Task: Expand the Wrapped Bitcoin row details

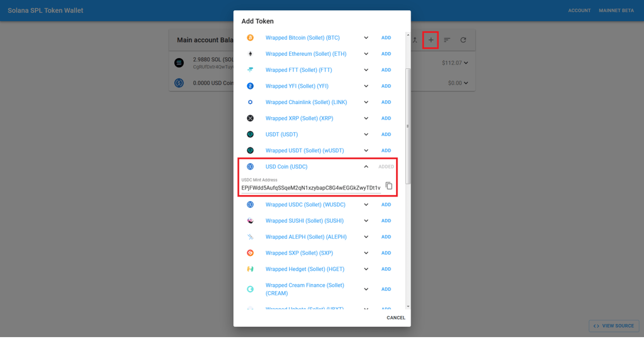Action: (x=366, y=37)
